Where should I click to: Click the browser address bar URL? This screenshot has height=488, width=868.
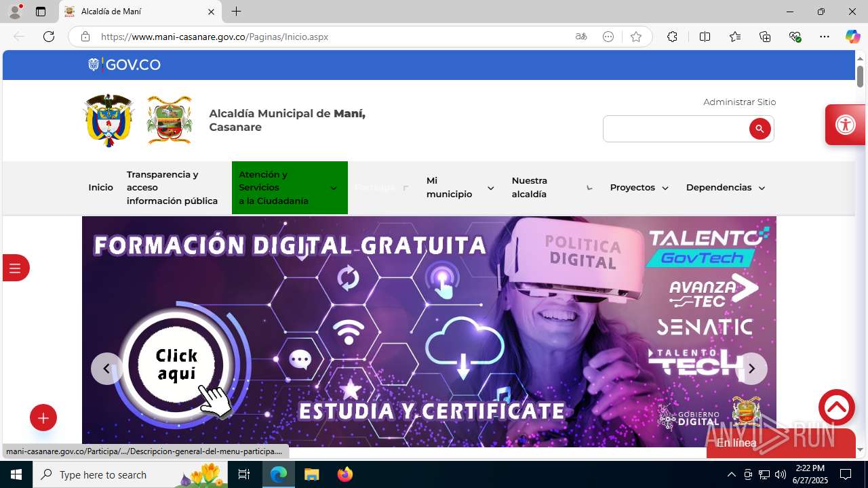pos(214,37)
